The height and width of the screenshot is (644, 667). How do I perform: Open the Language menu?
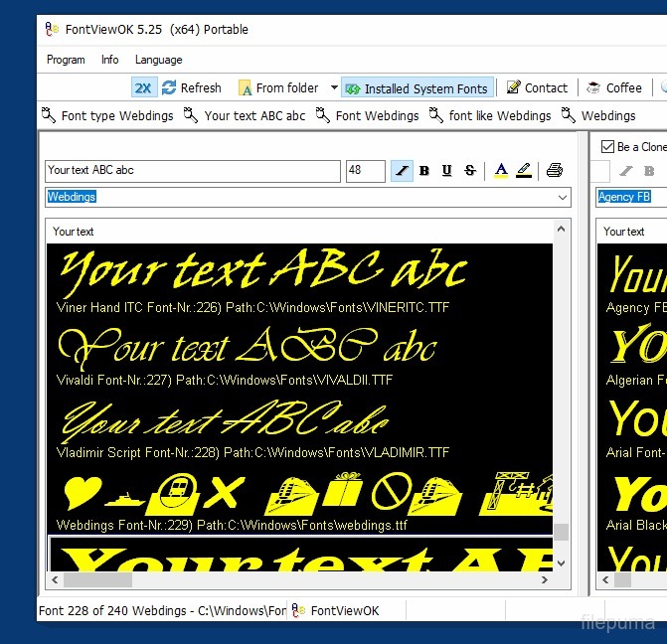[x=159, y=60]
